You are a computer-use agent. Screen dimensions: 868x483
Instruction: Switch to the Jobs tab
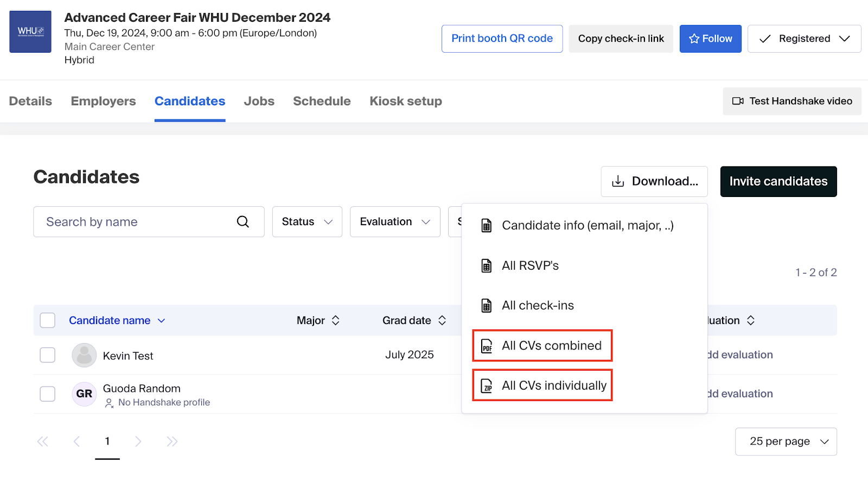(x=259, y=101)
